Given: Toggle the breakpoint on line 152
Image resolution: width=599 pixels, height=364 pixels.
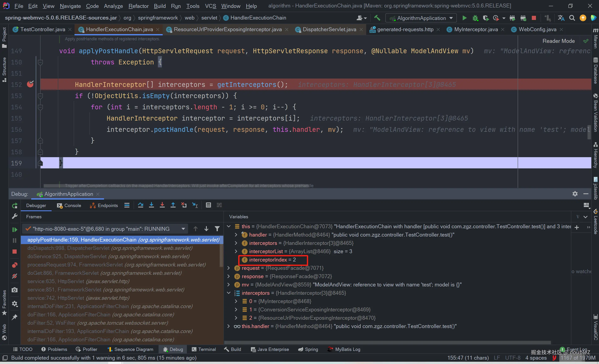Looking at the screenshot, I should click(30, 84).
